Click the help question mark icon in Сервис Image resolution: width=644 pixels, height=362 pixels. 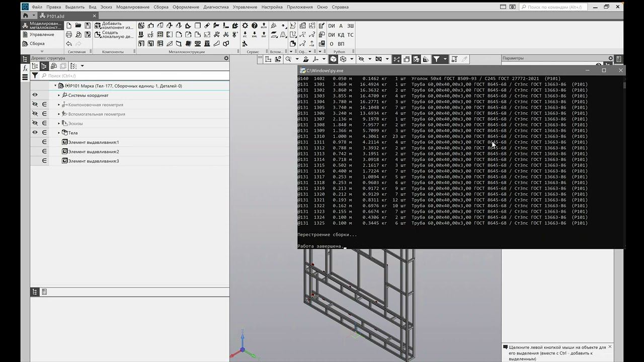coord(255,26)
